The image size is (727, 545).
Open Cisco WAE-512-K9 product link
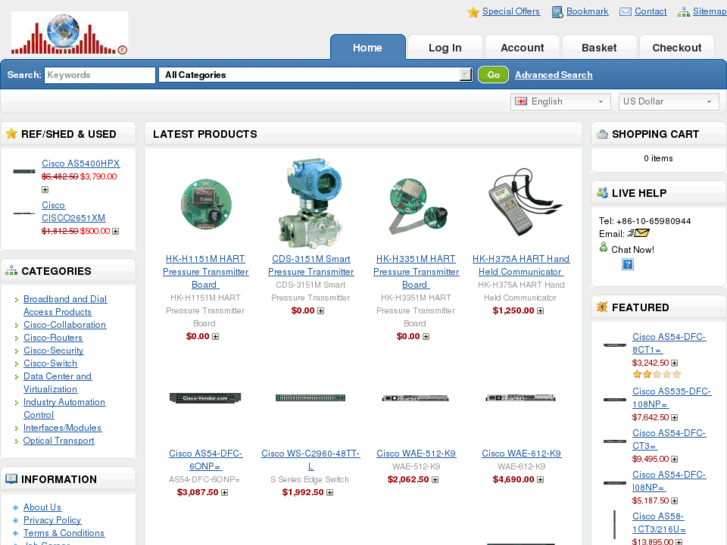(416, 453)
